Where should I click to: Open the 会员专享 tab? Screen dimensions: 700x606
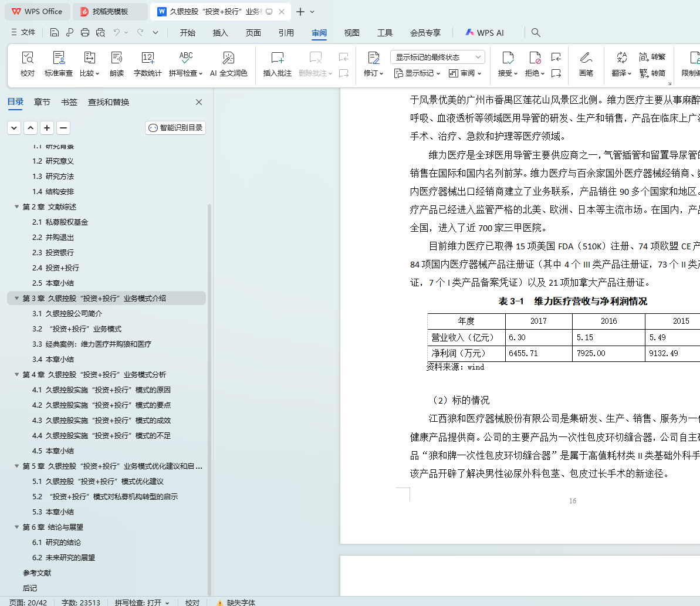425,33
